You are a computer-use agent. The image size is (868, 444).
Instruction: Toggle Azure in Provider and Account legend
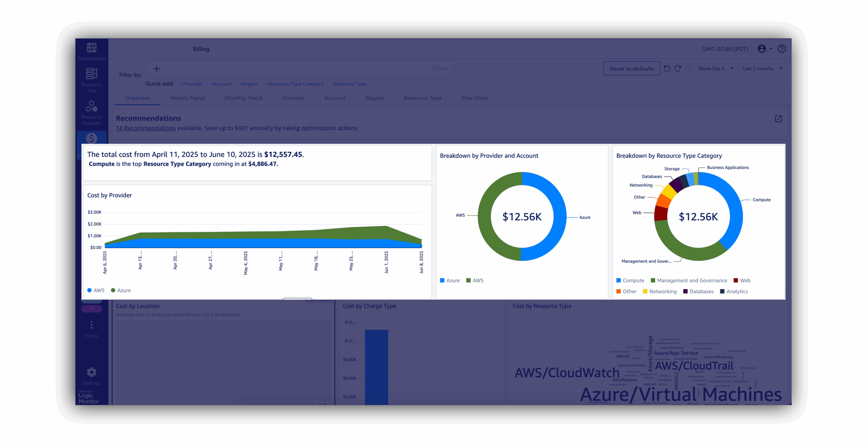450,281
